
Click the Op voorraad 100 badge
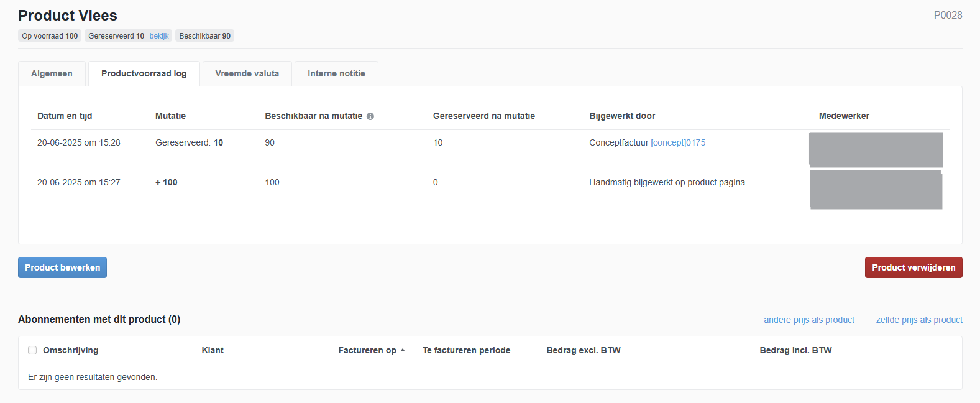tap(50, 36)
